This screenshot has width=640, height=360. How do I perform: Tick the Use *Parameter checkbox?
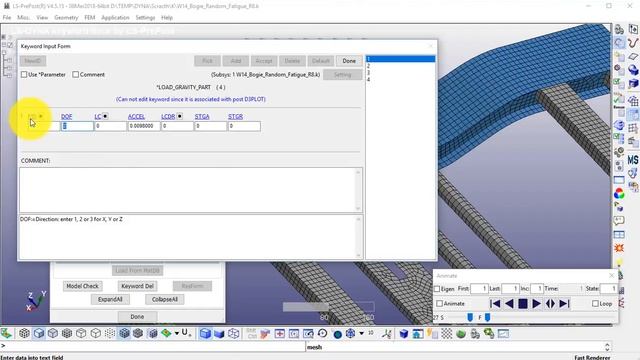(24, 75)
